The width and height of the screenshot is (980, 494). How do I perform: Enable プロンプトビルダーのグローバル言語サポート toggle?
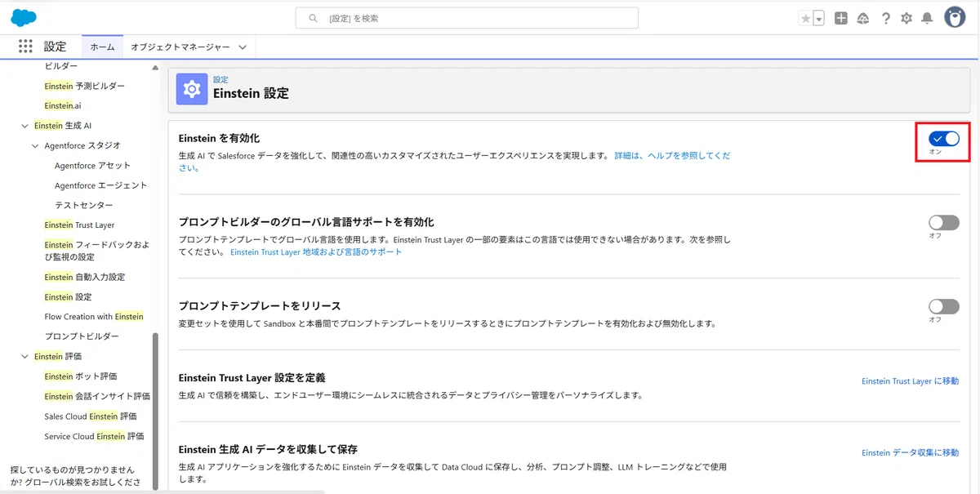(944, 222)
